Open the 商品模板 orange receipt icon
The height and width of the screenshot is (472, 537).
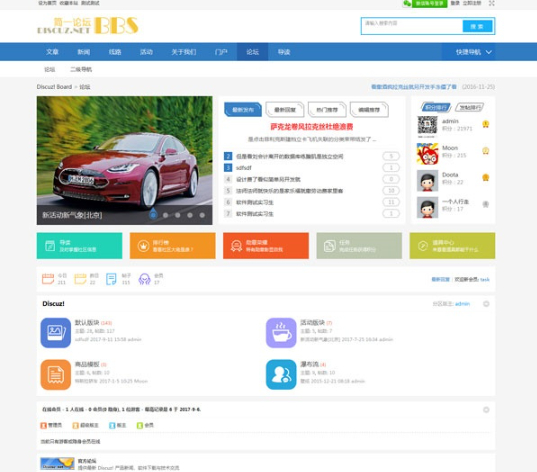56,374
